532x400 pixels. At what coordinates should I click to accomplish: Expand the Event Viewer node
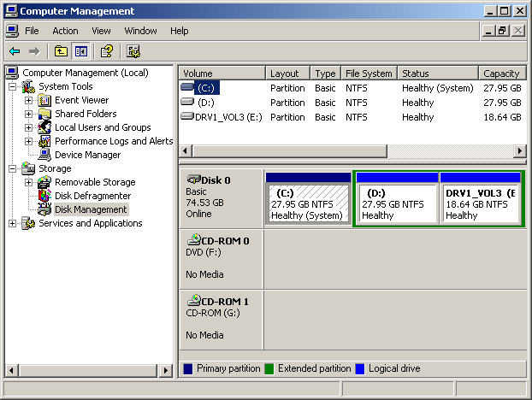(x=29, y=100)
